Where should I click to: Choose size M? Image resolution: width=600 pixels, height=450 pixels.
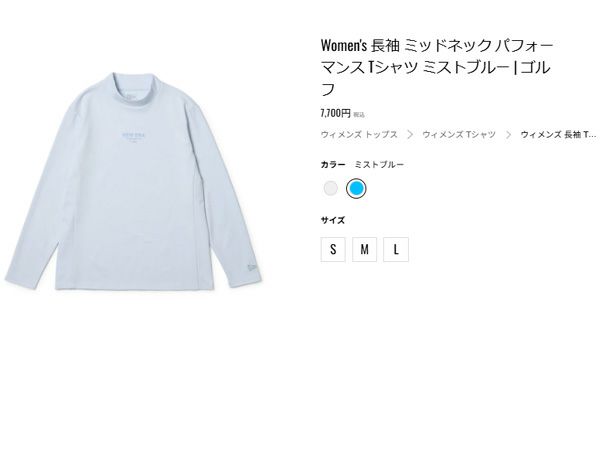pyautogui.click(x=364, y=249)
